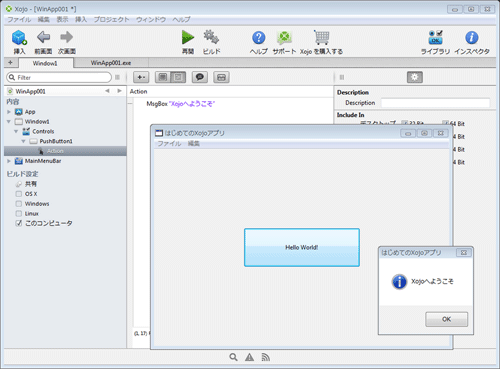Click the first layout view toggle icon
Viewport: 500px width, 369px height.
(x=163, y=77)
